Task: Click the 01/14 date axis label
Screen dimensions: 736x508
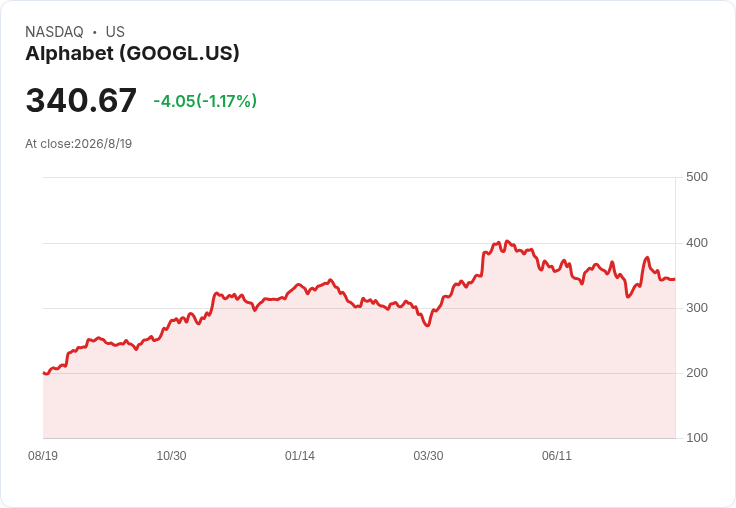Action: click(x=299, y=456)
